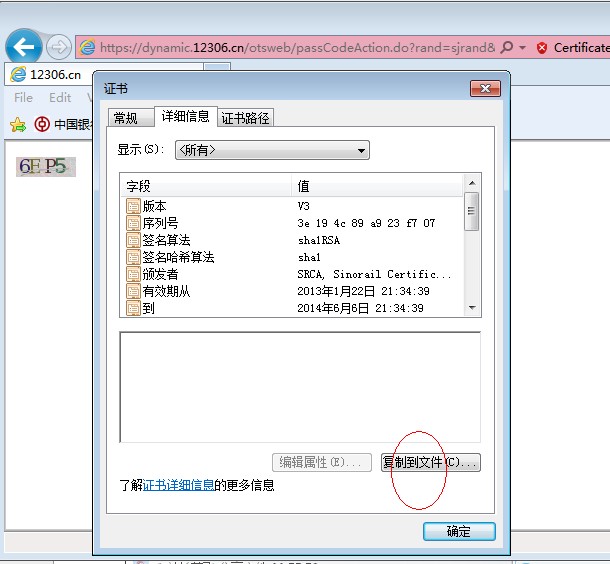This screenshot has width=610, height=564.
Task: Click the 复制到文件 button
Action: click(431, 463)
